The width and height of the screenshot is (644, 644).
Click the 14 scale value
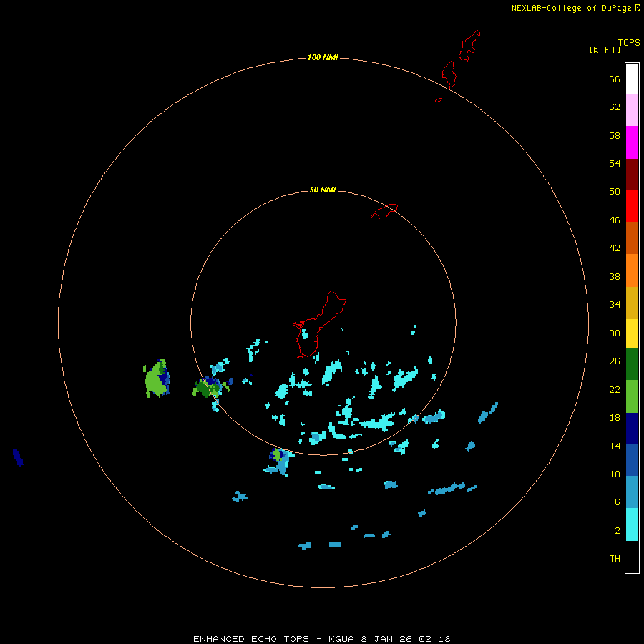(615, 446)
